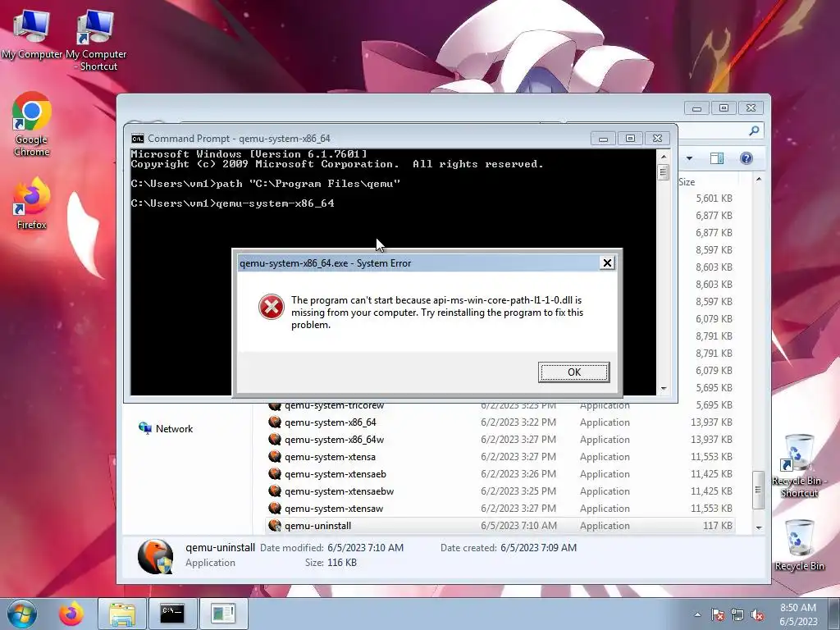840x630 pixels.
Task: Launch Google Chrome from desktop
Action: click(x=32, y=125)
